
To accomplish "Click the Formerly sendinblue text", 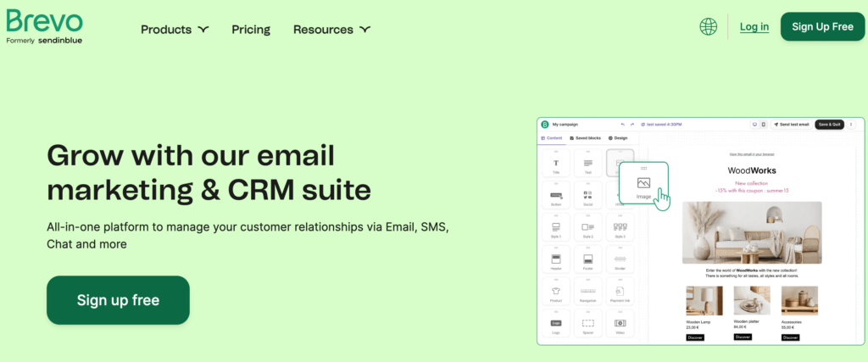I will (x=44, y=41).
